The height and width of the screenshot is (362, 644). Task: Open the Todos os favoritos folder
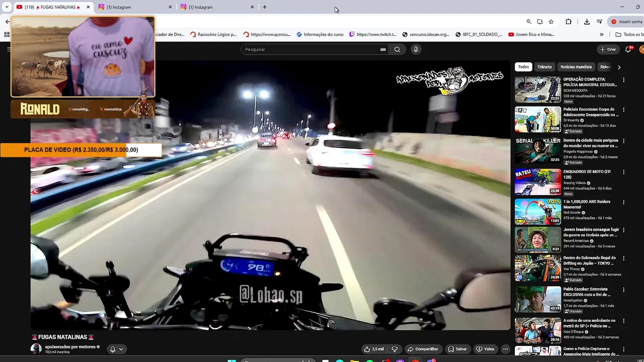tap(629, 34)
